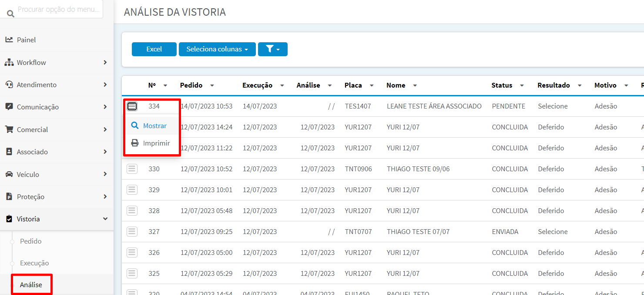Click name THIAGO TESTE 09/06
Viewport: 644px width, 295px height.
coord(418,169)
